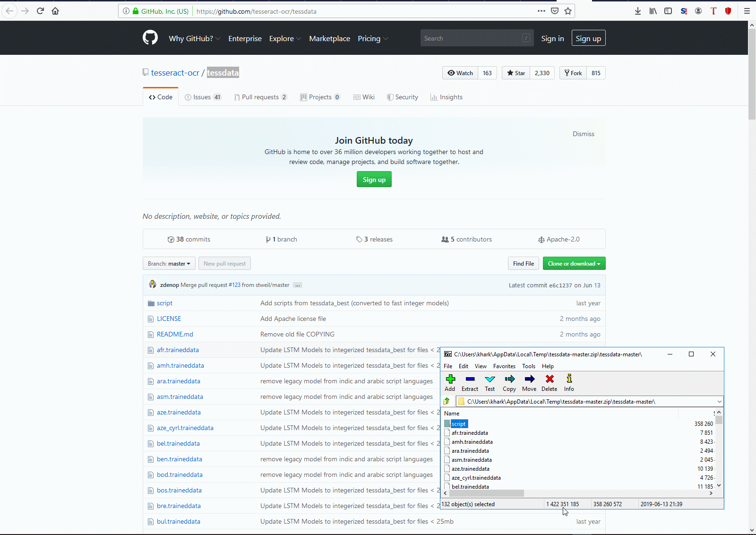756x535 pixels.
Task: Toggle the browser sidebar icon
Action: (668, 11)
